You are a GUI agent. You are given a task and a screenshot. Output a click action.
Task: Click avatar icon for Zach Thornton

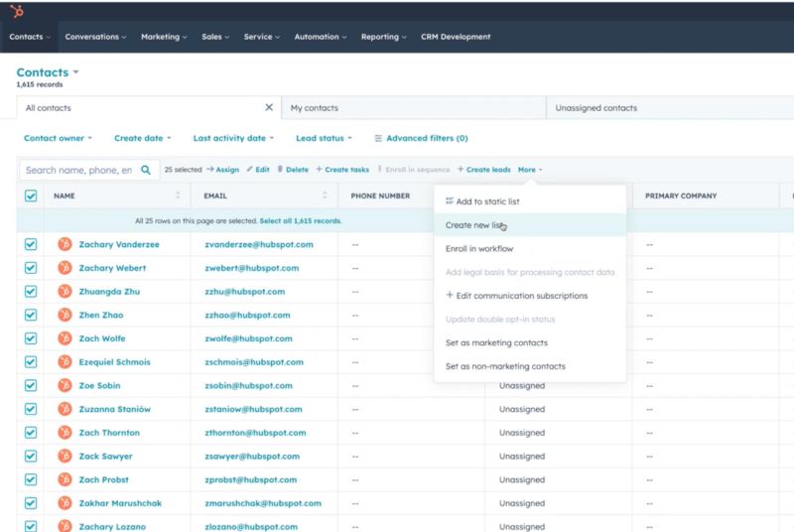tap(65, 433)
